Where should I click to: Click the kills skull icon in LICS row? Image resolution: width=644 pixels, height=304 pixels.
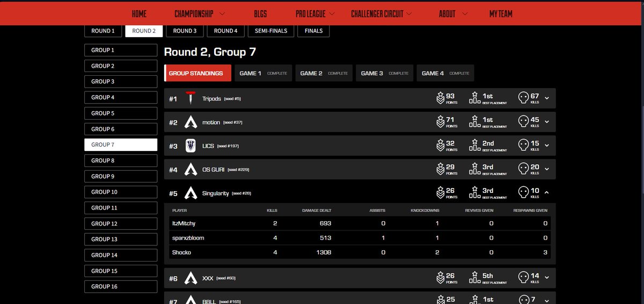click(523, 146)
